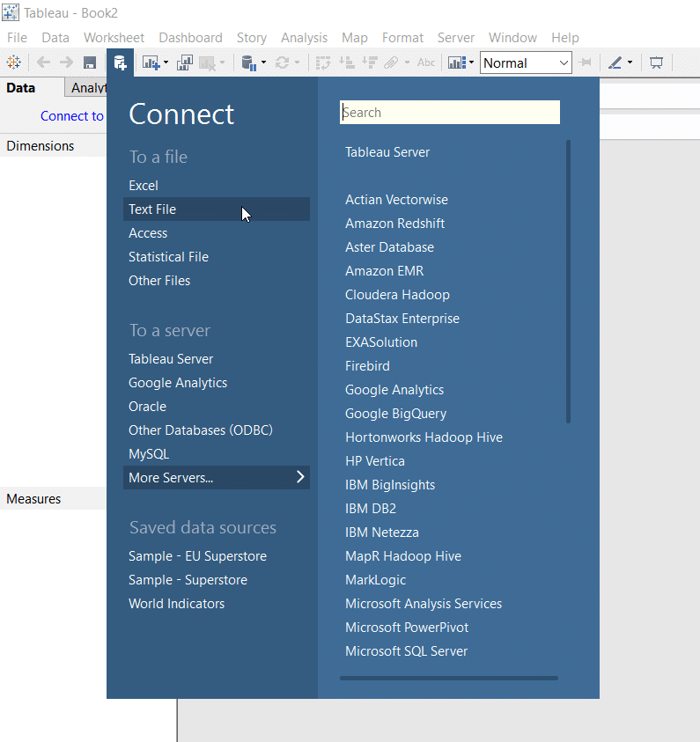Viewport: 700px width, 742px height.
Task: Click the new data source icon
Action: click(x=121, y=62)
